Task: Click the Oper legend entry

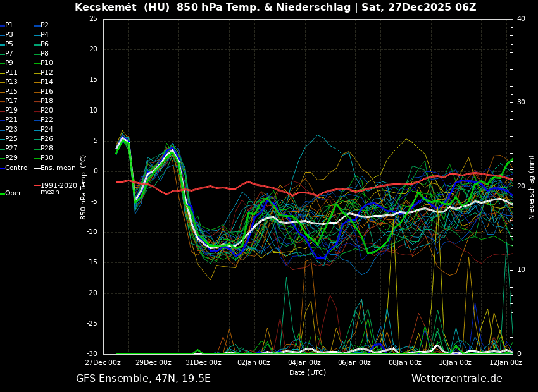Action: (13, 193)
